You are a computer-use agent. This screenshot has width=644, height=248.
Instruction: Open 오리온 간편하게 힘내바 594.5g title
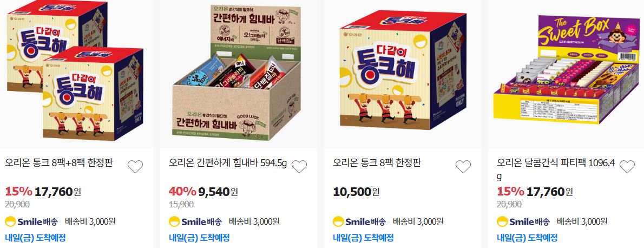click(x=228, y=163)
